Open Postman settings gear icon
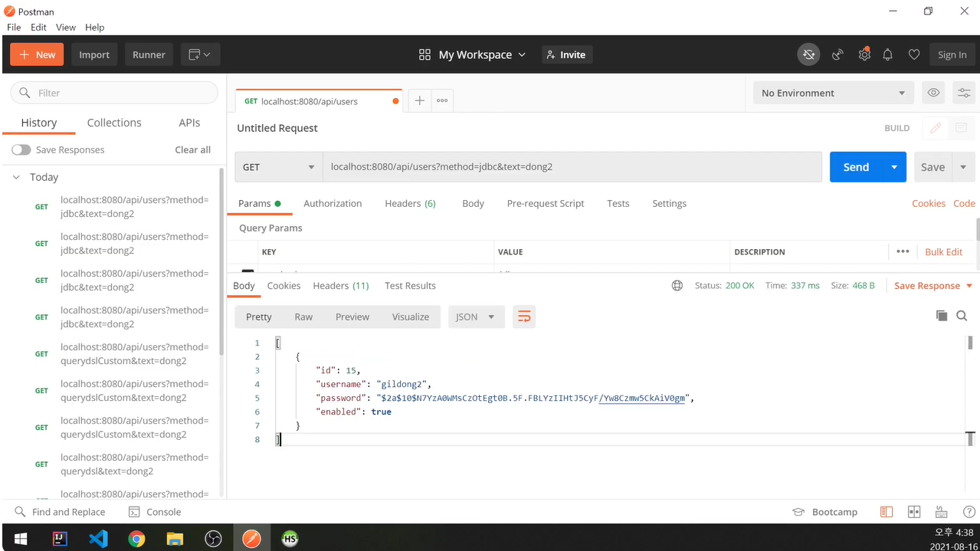This screenshot has height=551, width=980. click(864, 54)
